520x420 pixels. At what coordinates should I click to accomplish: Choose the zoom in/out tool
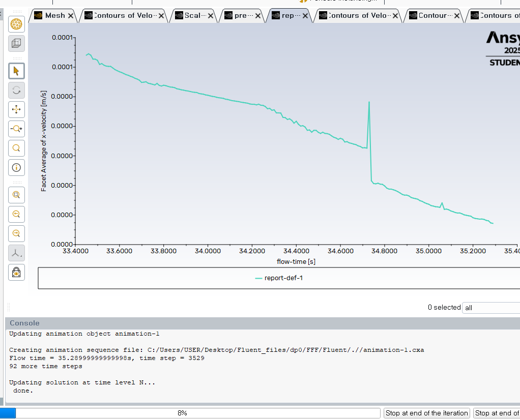pyautogui.click(x=16, y=129)
